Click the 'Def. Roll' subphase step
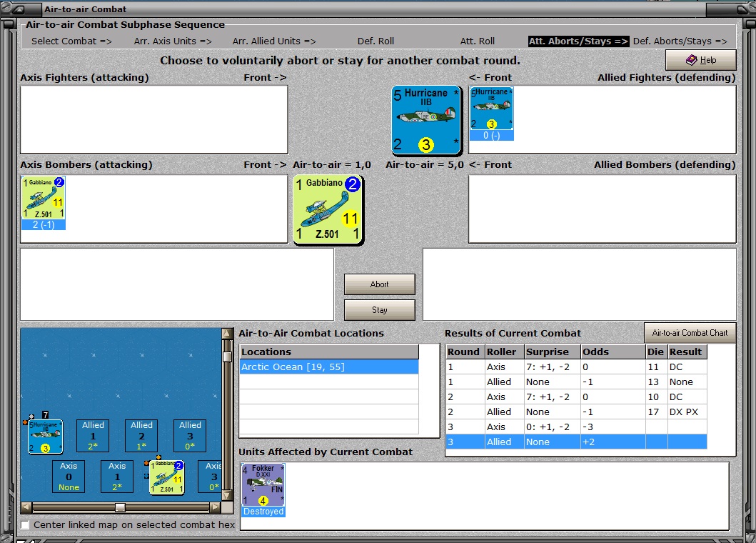This screenshot has height=543, width=756. tap(376, 41)
